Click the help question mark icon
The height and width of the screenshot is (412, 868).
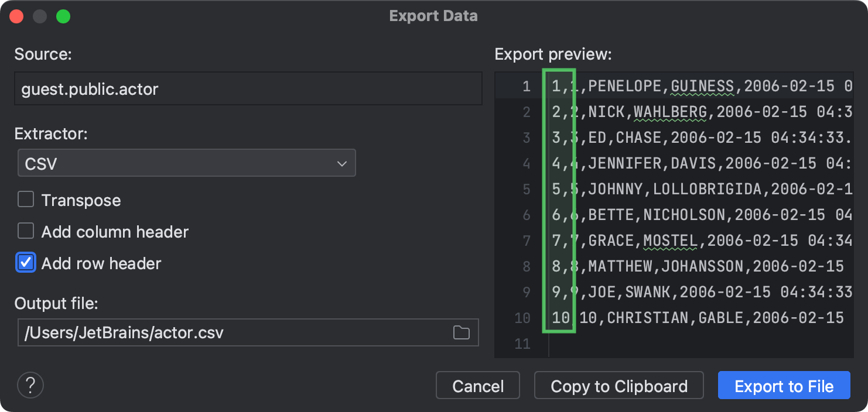tap(30, 385)
